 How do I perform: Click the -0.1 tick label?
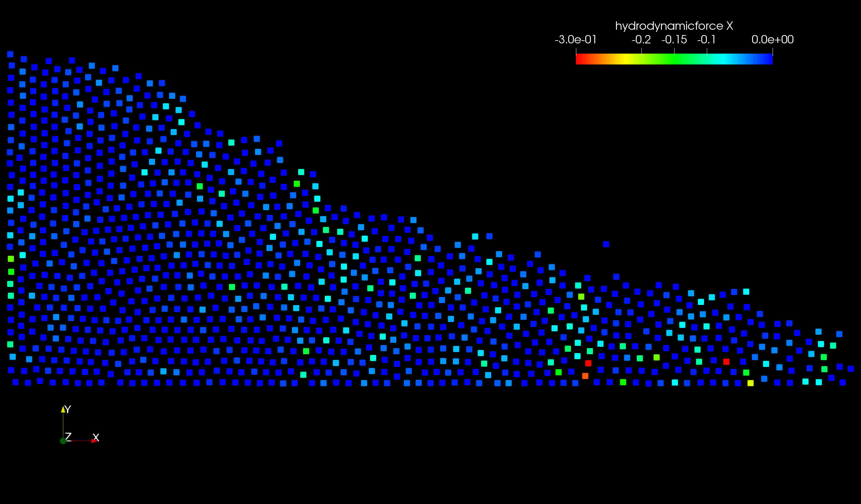(x=706, y=40)
